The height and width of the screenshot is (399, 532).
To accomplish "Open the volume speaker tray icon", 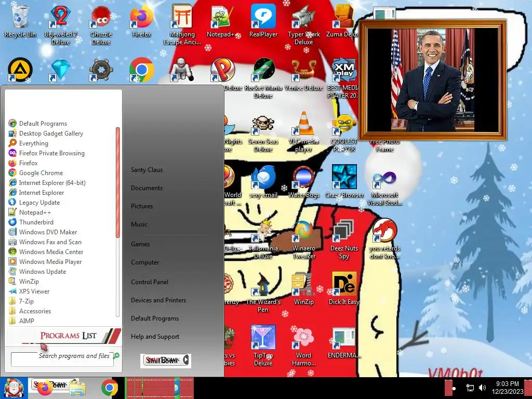I will tap(482, 388).
